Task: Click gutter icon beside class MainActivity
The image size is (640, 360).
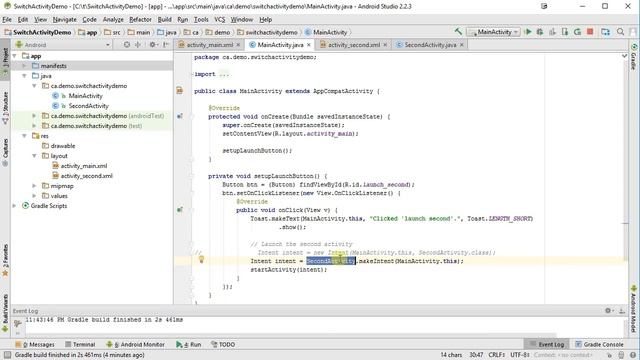Action: [180, 91]
